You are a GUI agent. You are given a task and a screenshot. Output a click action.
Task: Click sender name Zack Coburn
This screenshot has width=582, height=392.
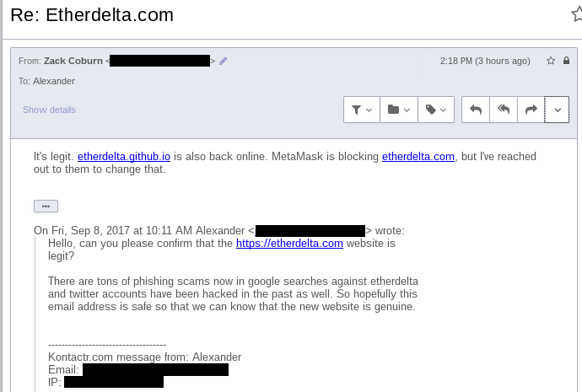click(x=73, y=61)
